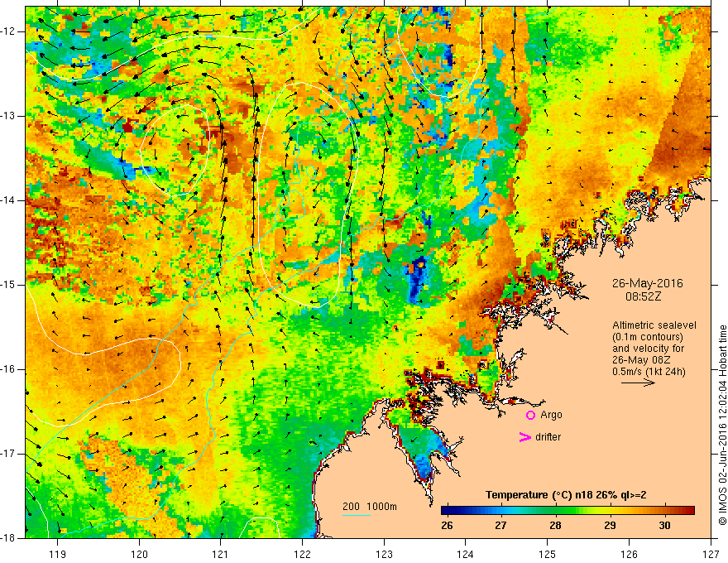Click the 0.5m/s velocity scale arrow
Screen dimensions: 728x563
pyautogui.click(x=638, y=383)
